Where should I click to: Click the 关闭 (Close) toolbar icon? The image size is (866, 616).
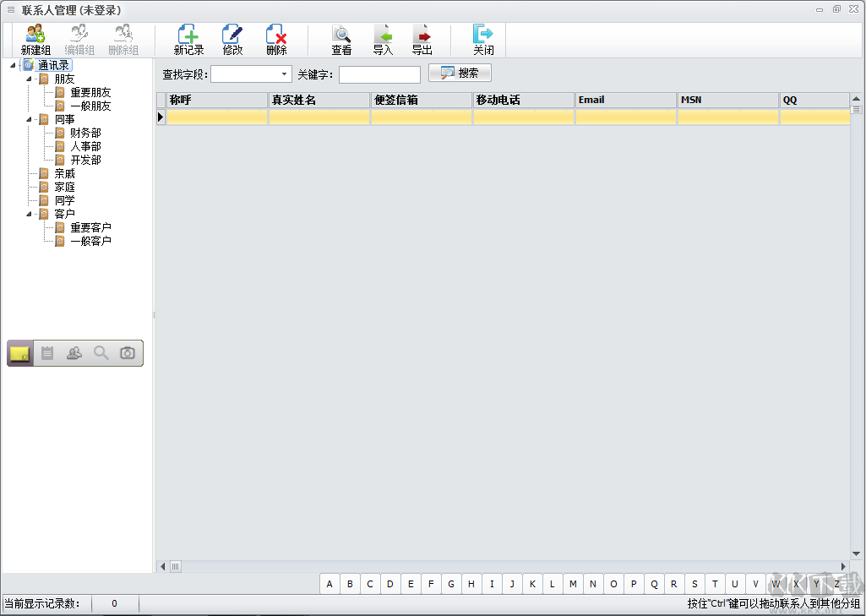click(482, 35)
